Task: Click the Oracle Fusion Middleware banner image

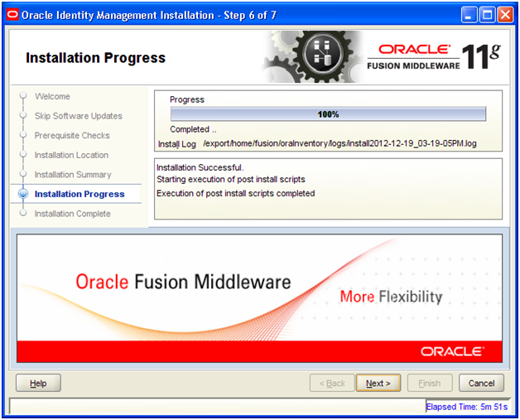Action: [x=260, y=298]
